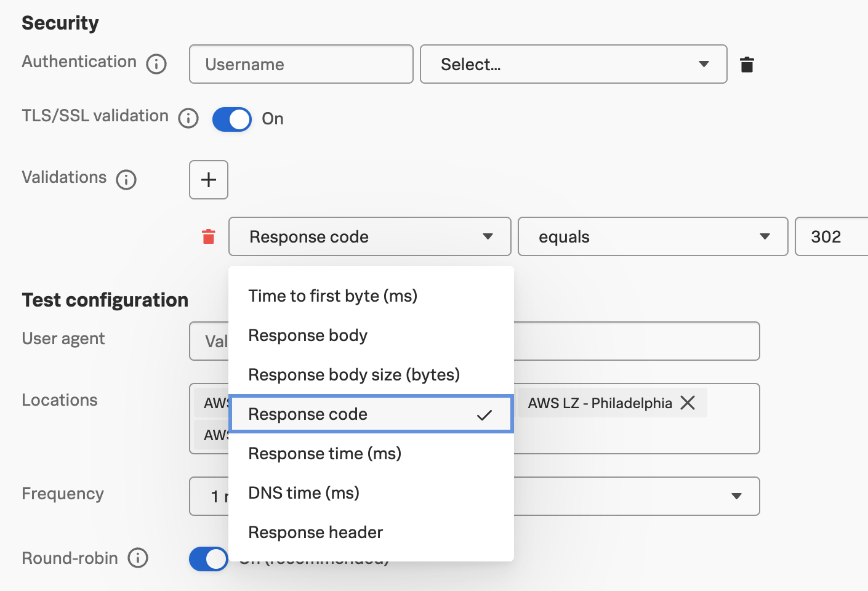Image resolution: width=868 pixels, height=591 pixels.
Task: Remove the AWS LZ - Philadelphia location chip
Action: tap(688, 403)
